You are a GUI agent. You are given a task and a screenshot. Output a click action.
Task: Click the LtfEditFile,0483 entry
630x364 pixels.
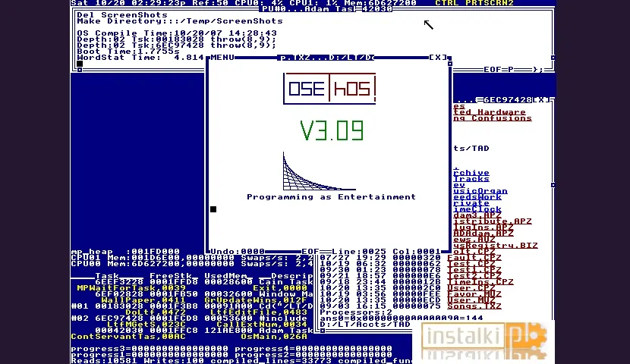259,312
